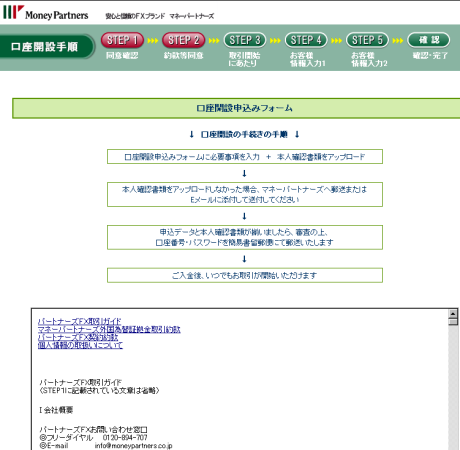Image resolution: width=460 pixels, height=450 pixels.
Task: Click the first procedure box about form entry
Action: click(x=245, y=157)
